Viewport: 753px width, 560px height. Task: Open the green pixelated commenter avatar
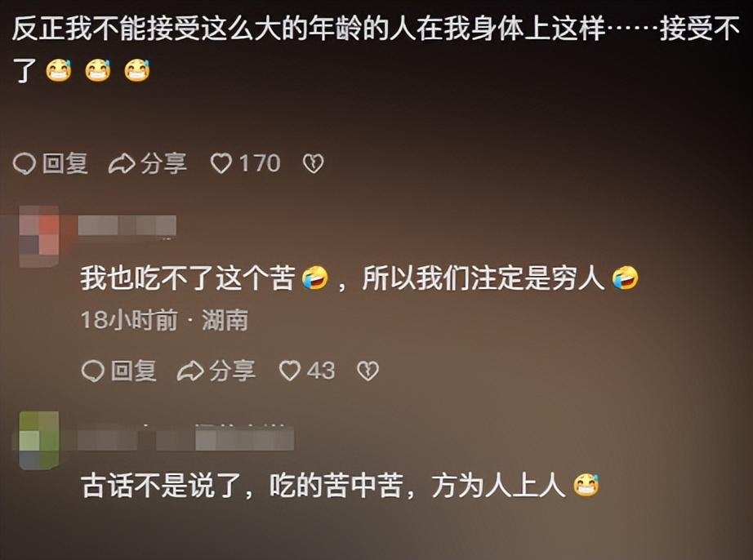click(x=39, y=439)
